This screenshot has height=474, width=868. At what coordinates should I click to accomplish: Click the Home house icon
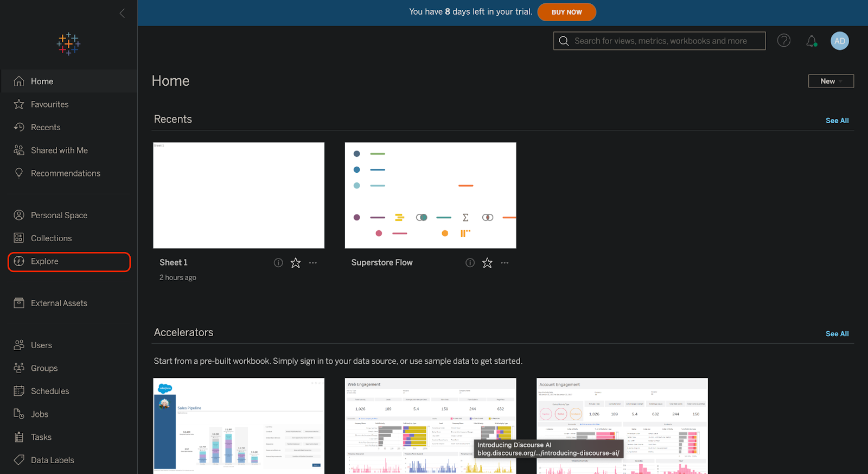[x=19, y=81]
